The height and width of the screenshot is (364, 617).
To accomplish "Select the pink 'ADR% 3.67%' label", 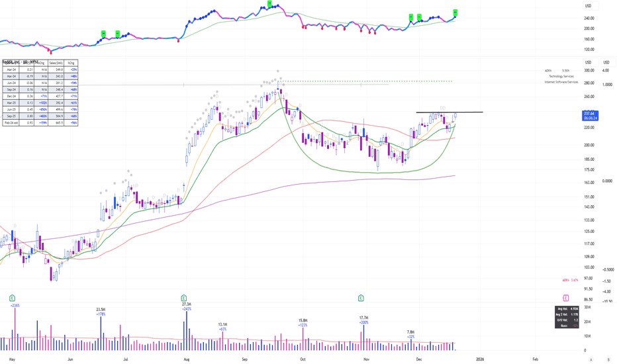I will coord(570,280).
